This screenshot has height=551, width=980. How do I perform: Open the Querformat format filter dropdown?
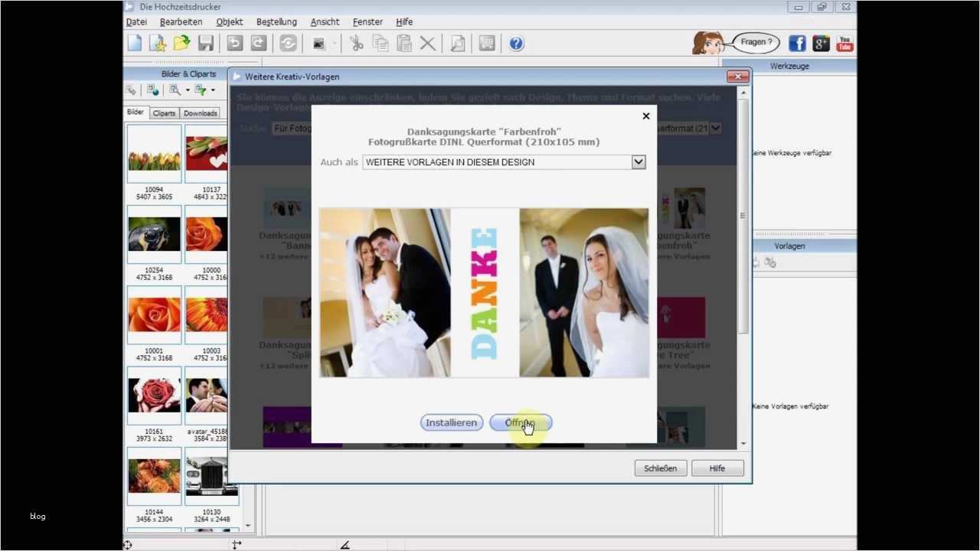(714, 128)
